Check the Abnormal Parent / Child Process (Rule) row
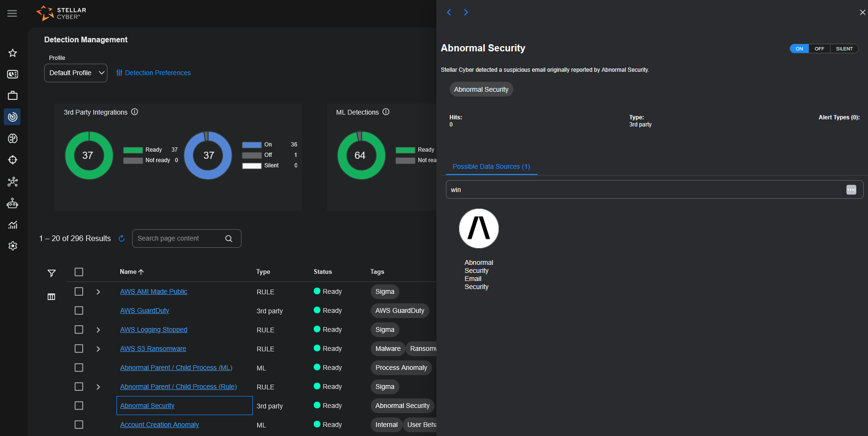 [79, 387]
